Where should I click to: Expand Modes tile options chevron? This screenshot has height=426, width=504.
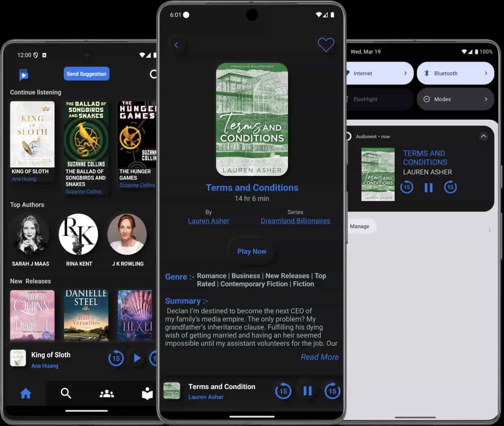tap(486, 99)
